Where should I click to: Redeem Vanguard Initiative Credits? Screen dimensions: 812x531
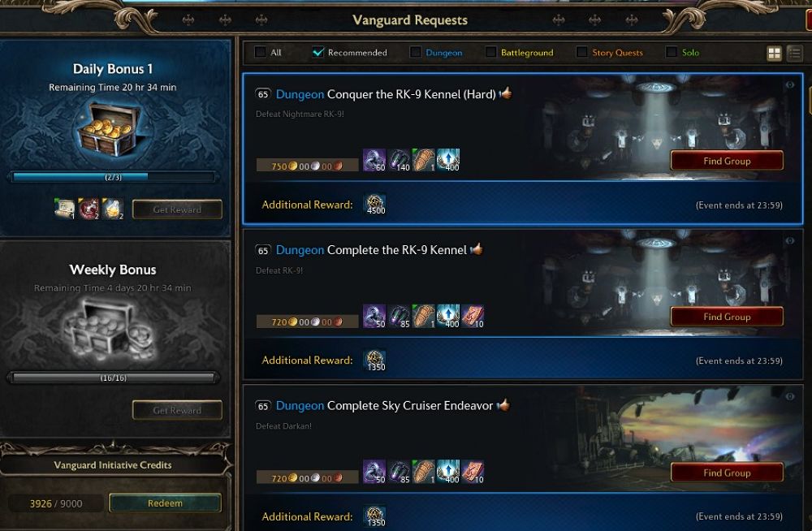pos(165,503)
